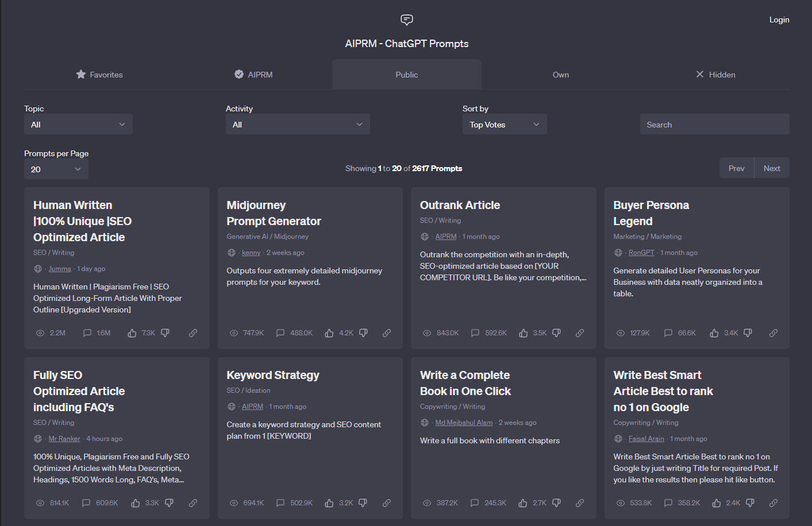Show the Hidden prompts tab

point(715,75)
